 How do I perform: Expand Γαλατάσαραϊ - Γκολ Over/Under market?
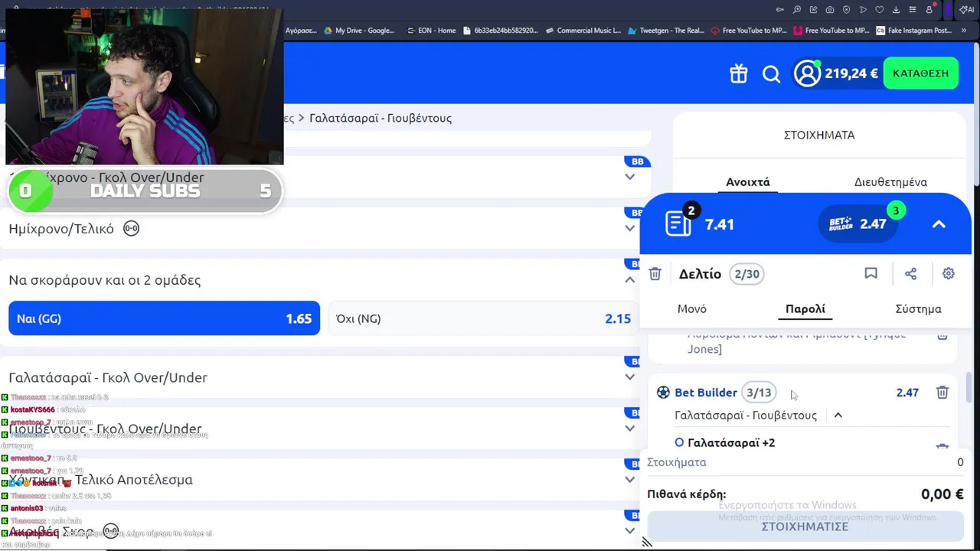[x=630, y=377]
